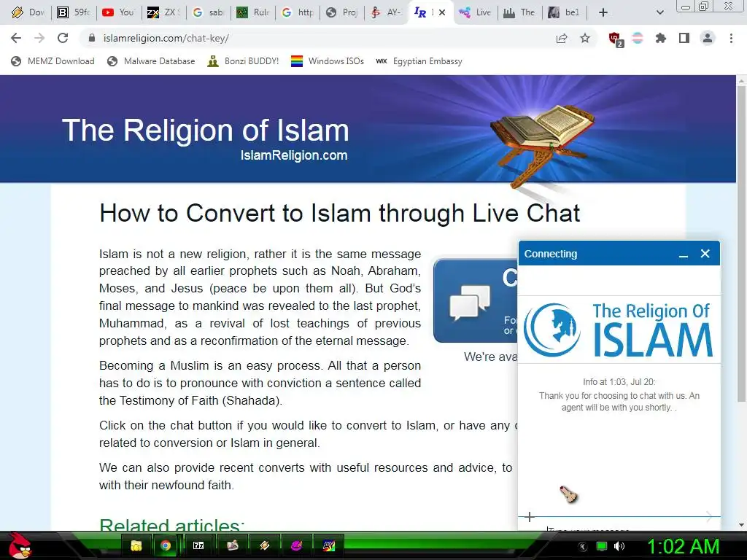The height and width of the screenshot is (560, 747).
Task: Share this page using the share icon
Action: pos(562,38)
